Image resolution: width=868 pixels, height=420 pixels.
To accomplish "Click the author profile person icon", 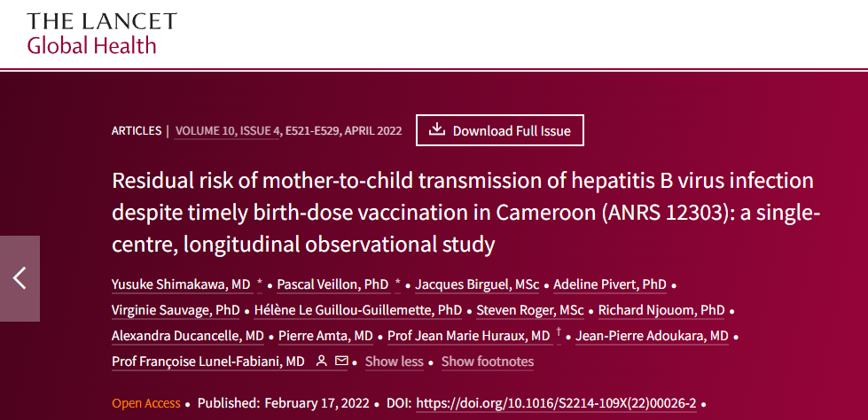I will [321, 362].
